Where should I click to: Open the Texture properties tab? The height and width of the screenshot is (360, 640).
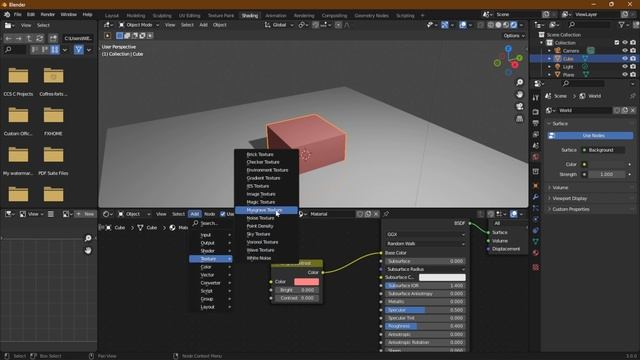(x=536, y=267)
